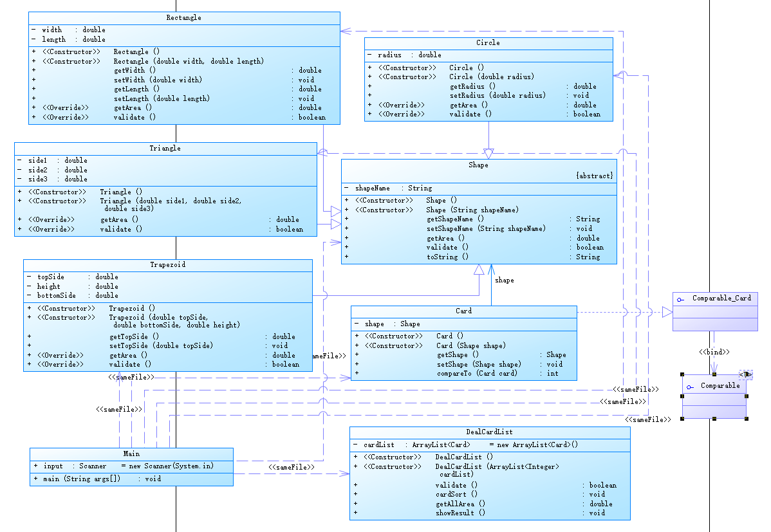Select the 'shape' association role label
Image resolution: width=771 pixels, height=532 pixels.
pos(505,280)
